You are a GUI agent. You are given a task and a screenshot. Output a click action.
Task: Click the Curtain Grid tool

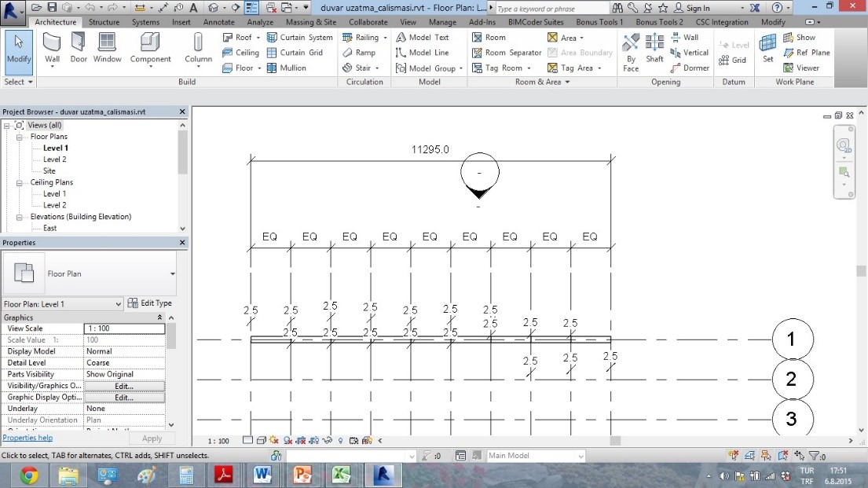point(295,53)
